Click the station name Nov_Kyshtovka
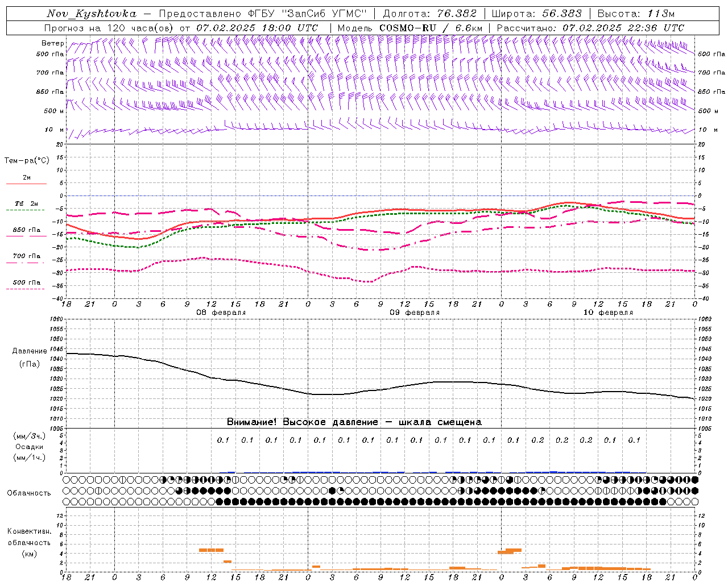Screen dimensions: 728x582 point(92,14)
